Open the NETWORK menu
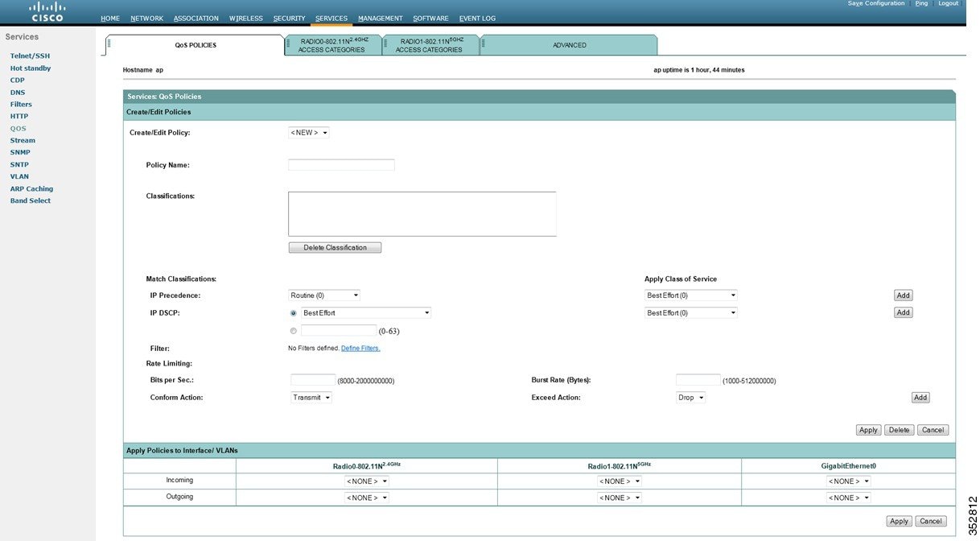Viewport: 980px width, 541px height. [146, 19]
